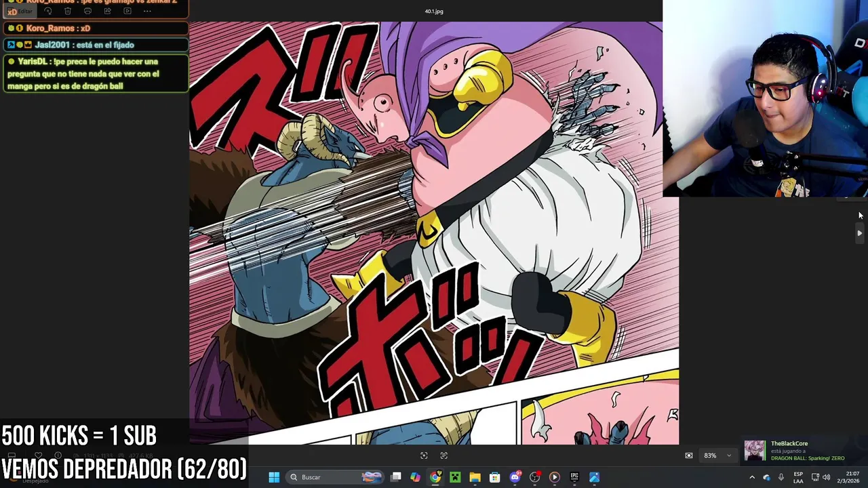Open OBS Studio from the taskbar
Screen dimensions: 868x488
coord(534,477)
